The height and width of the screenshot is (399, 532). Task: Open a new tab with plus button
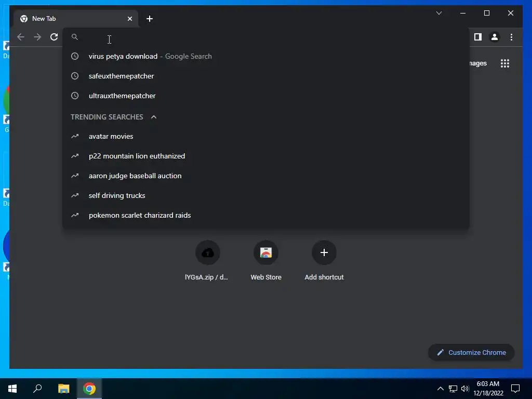click(x=150, y=19)
